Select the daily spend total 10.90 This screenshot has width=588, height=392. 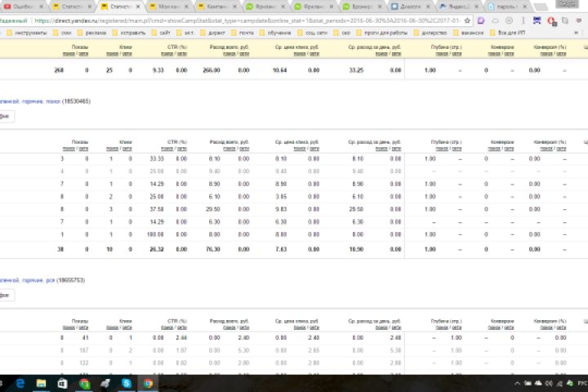[356, 249]
